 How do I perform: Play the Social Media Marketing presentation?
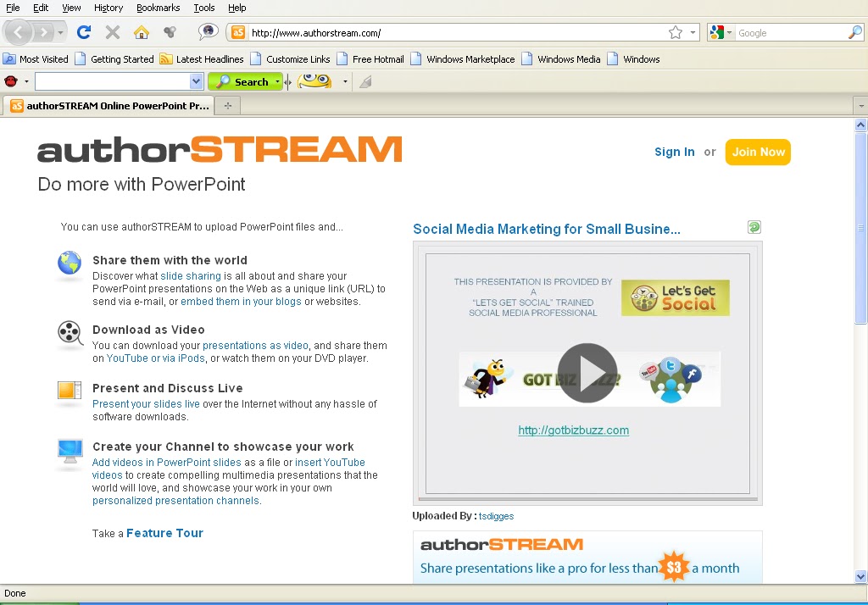click(587, 373)
